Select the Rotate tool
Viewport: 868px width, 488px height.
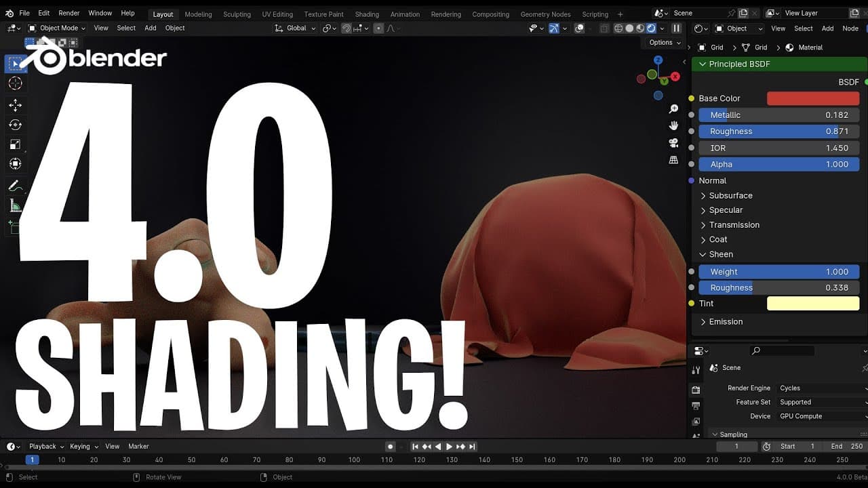(15, 125)
